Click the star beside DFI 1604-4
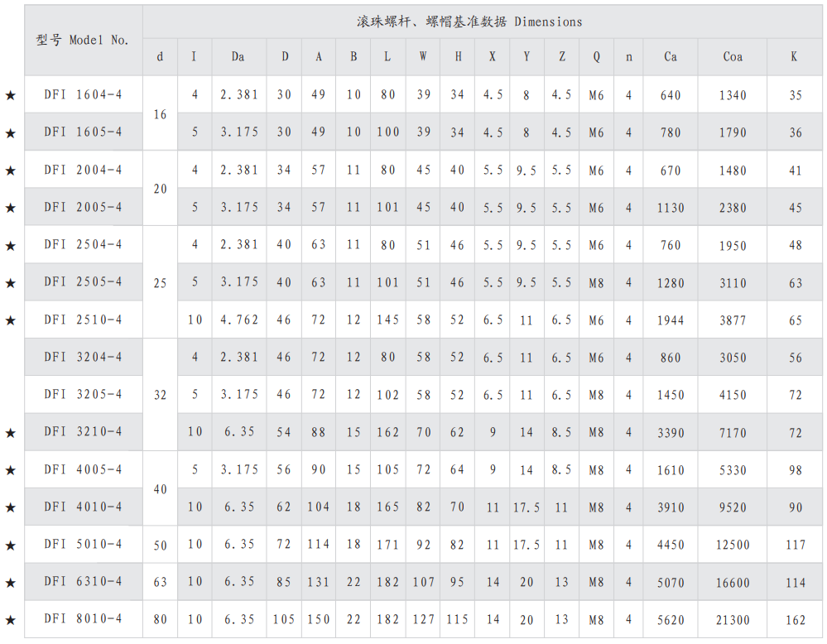Viewport: 827px width, 644px height. coord(11,95)
